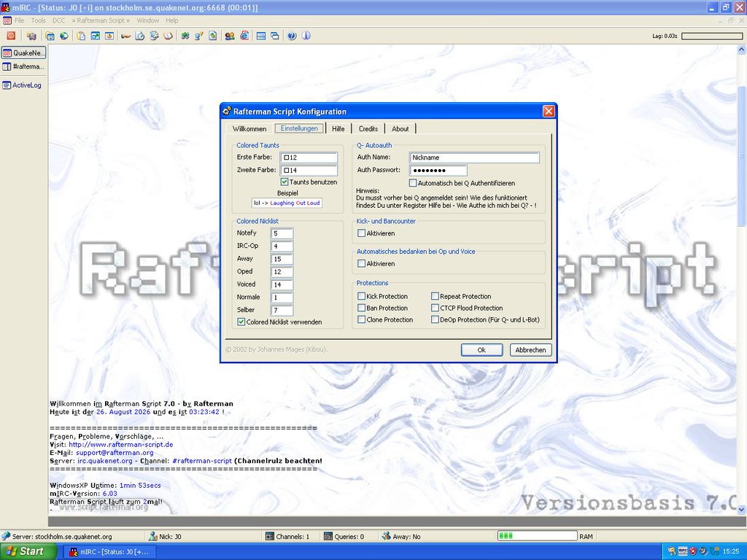Check Aktivieren under Automatisches bedanken
This screenshot has width=747, height=560.
361,263
